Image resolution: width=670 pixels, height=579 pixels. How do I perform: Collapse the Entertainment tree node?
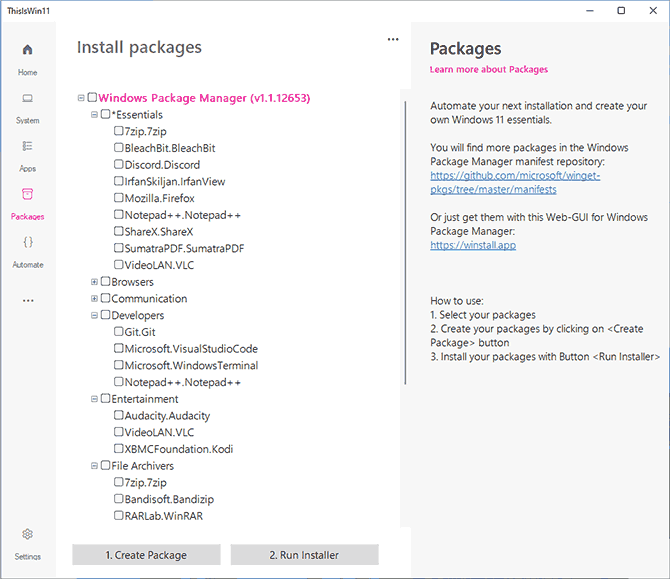[x=94, y=399]
